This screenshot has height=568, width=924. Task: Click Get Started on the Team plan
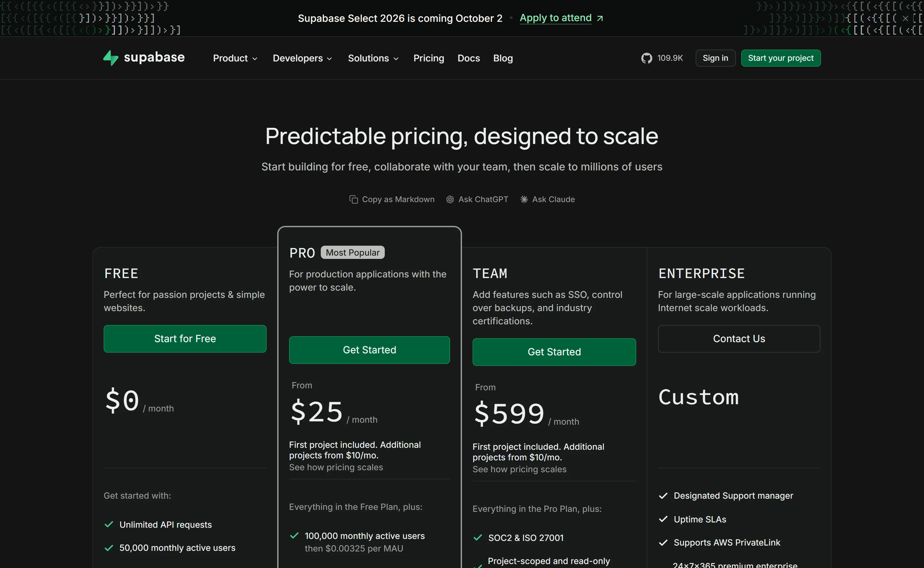(554, 352)
